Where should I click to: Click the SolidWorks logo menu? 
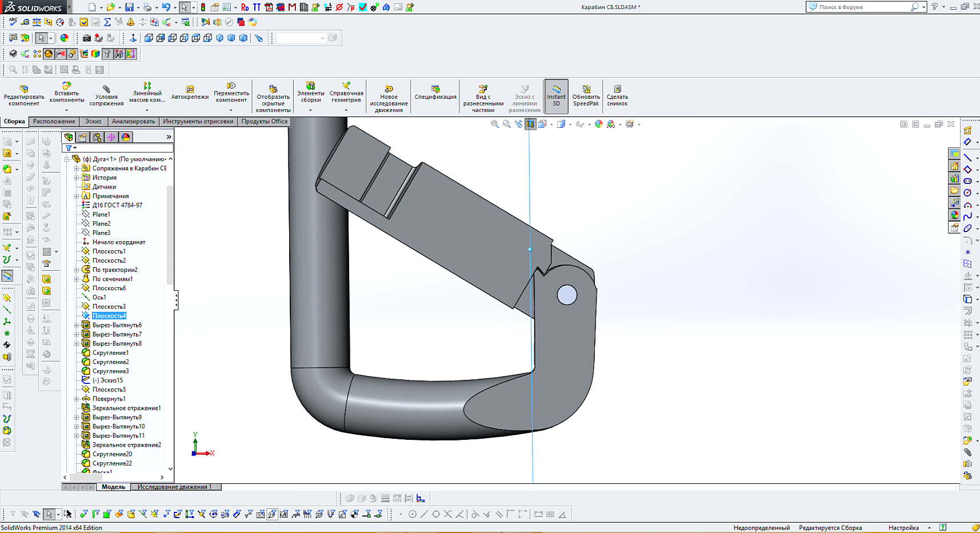[x=34, y=7]
